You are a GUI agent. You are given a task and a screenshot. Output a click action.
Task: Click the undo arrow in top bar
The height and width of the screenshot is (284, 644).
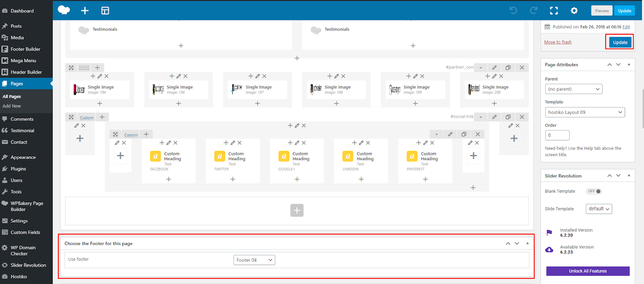(513, 10)
